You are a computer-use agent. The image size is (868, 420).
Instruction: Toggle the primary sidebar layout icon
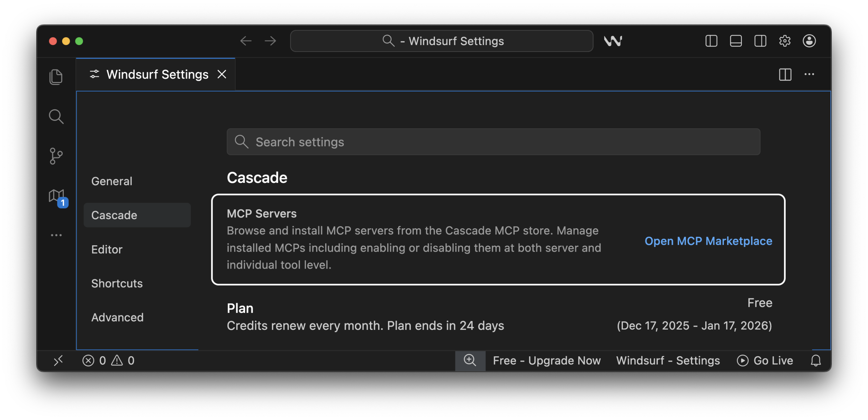click(711, 41)
